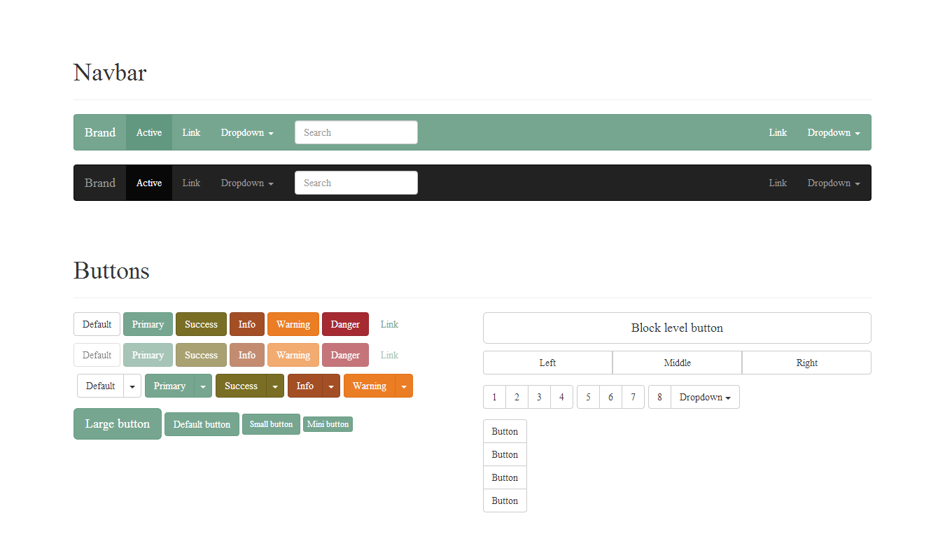This screenshot has width=952, height=560.
Task: Click toolbar button 6
Action: click(610, 397)
